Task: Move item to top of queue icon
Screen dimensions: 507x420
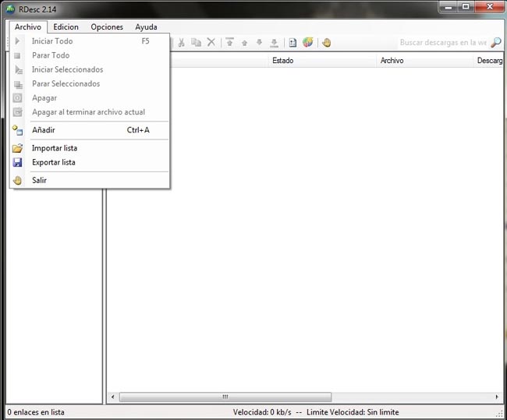Action: pos(230,43)
